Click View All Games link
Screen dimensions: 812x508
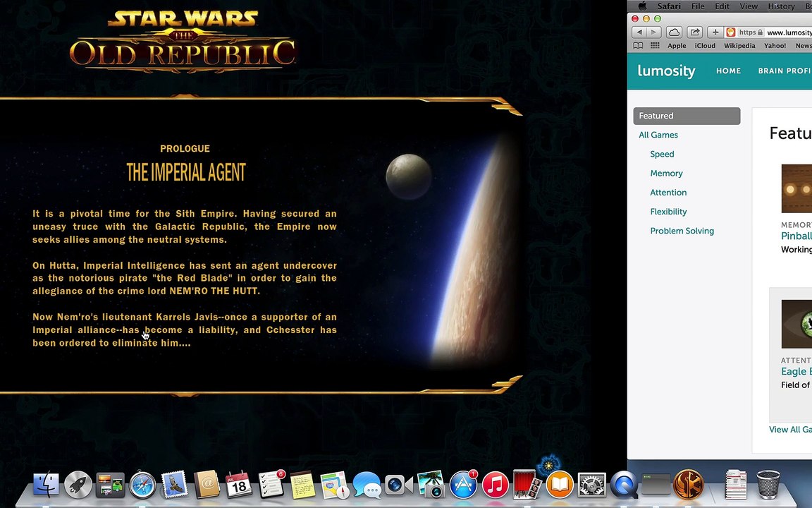(x=790, y=429)
